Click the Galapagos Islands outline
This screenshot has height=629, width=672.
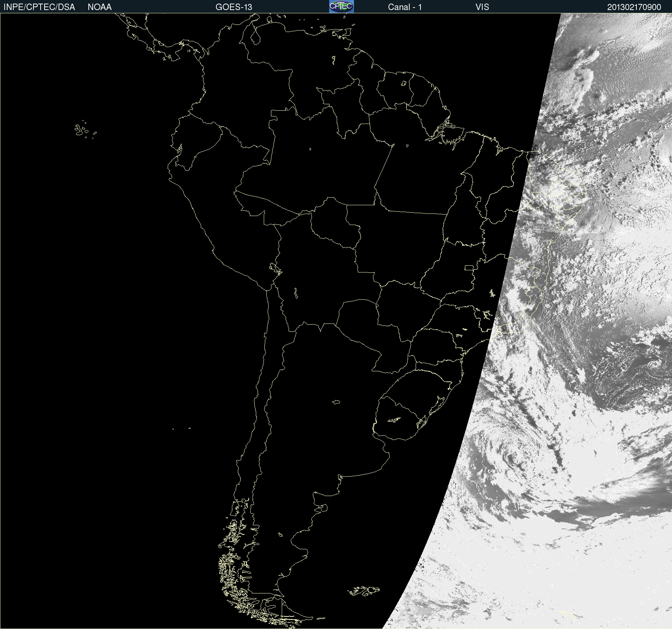84,130
